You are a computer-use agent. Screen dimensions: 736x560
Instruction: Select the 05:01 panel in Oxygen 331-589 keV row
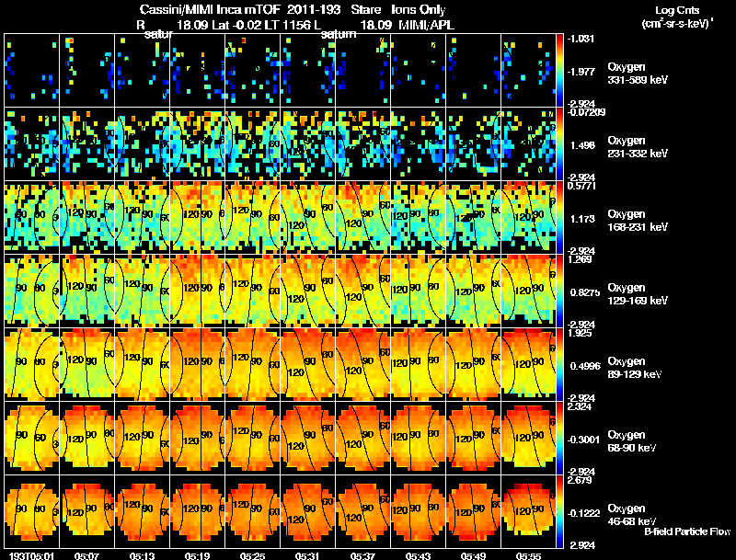point(31,71)
